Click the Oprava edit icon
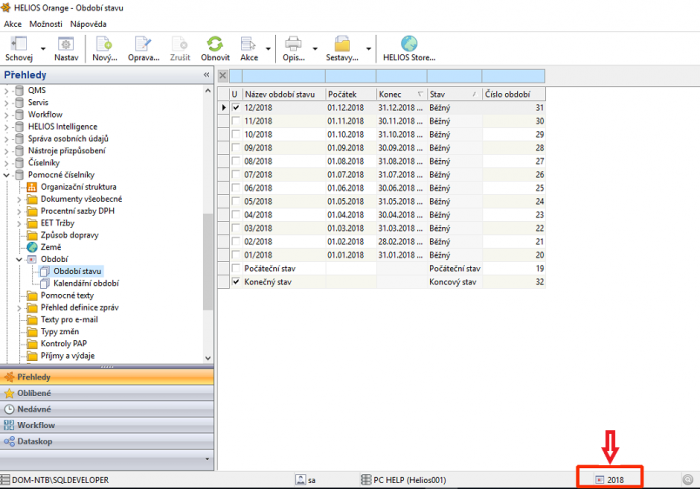 (x=143, y=44)
